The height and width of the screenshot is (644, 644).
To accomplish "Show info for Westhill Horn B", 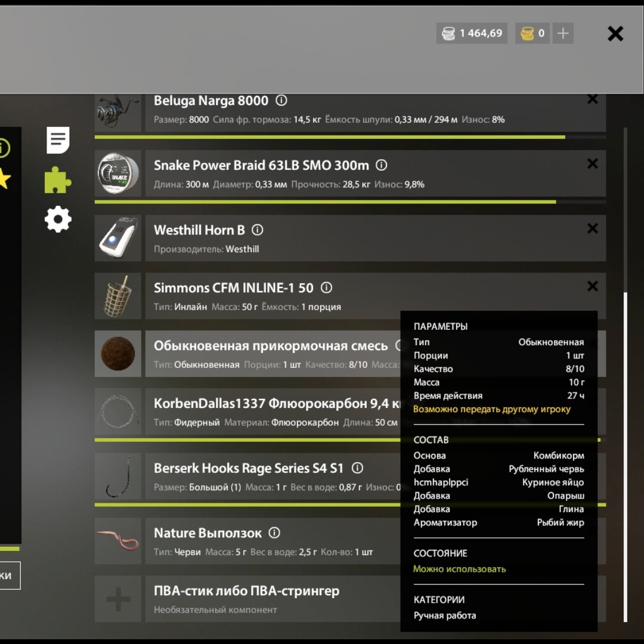I will tap(258, 230).
